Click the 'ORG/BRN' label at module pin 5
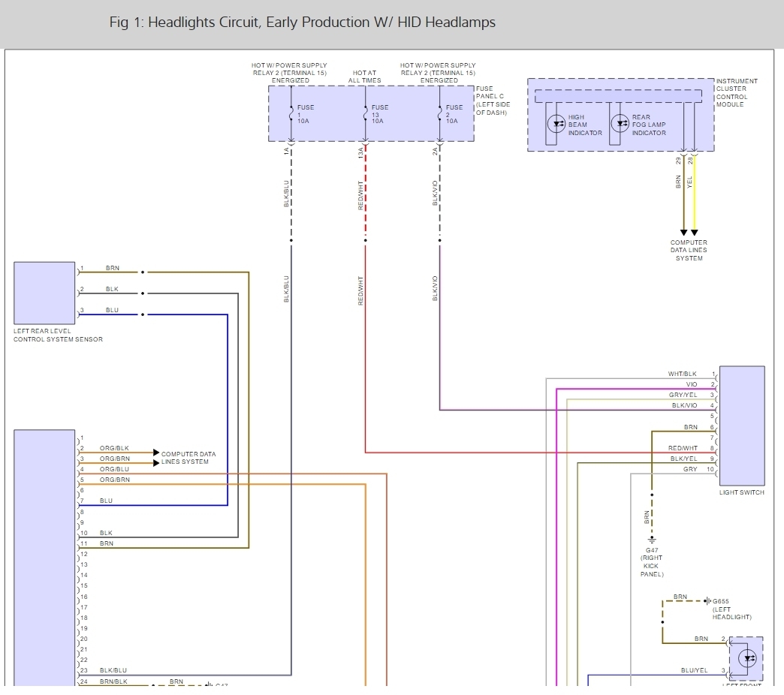This screenshot has height=695, width=784. tap(114, 480)
